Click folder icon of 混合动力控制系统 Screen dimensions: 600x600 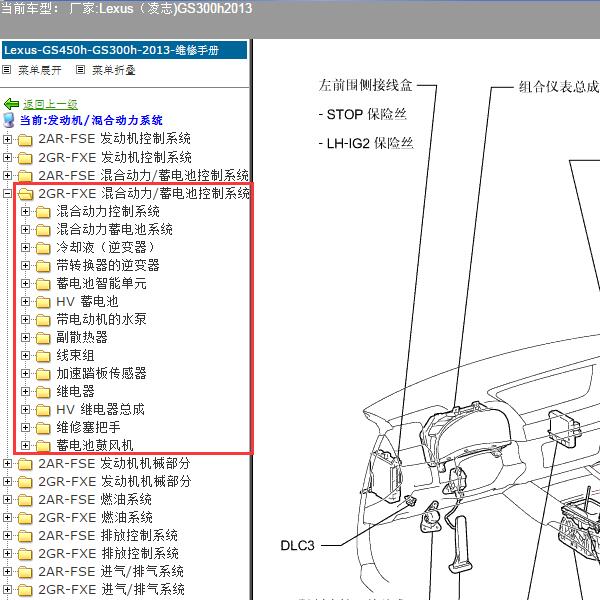[43, 212]
